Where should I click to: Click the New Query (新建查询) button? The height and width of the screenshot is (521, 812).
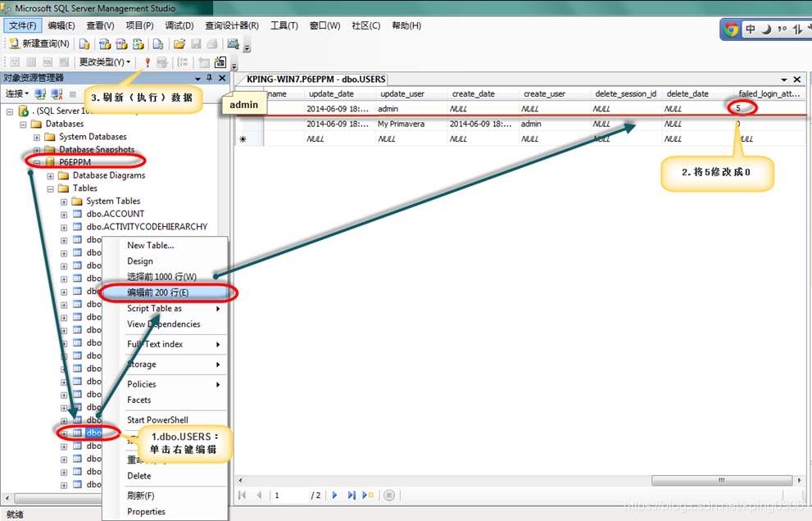(39, 44)
